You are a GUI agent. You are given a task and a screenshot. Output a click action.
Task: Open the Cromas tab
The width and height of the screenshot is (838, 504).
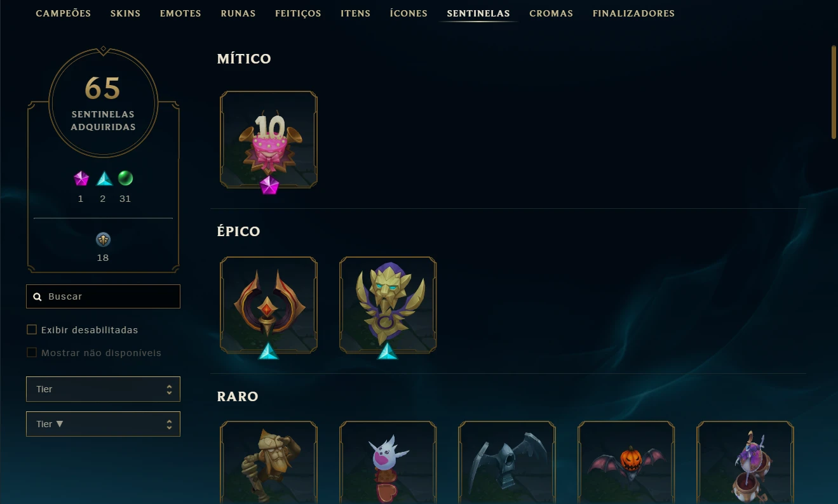point(551,13)
